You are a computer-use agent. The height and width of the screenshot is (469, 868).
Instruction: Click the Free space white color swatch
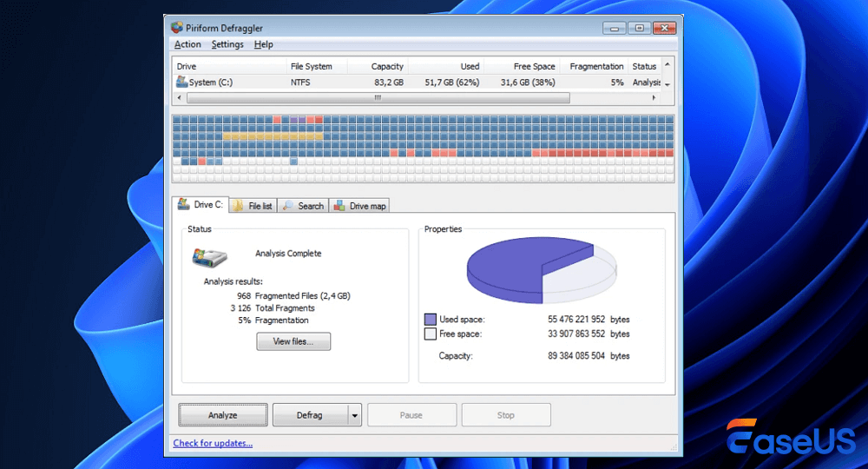pyautogui.click(x=431, y=334)
